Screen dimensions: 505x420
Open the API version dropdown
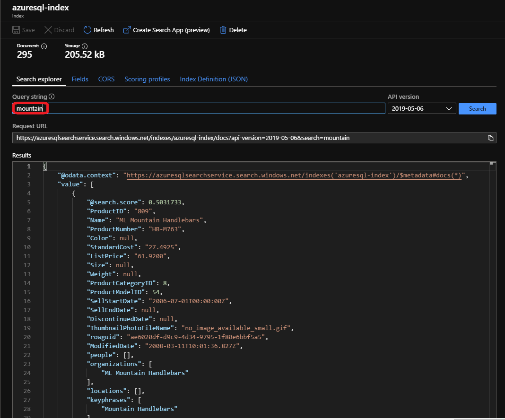point(422,108)
